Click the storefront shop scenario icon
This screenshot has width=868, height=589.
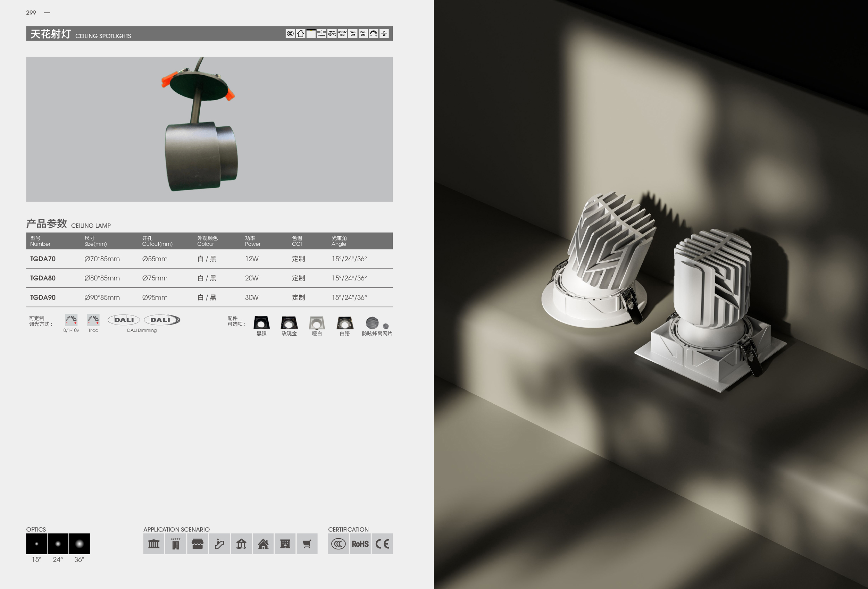click(197, 544)
